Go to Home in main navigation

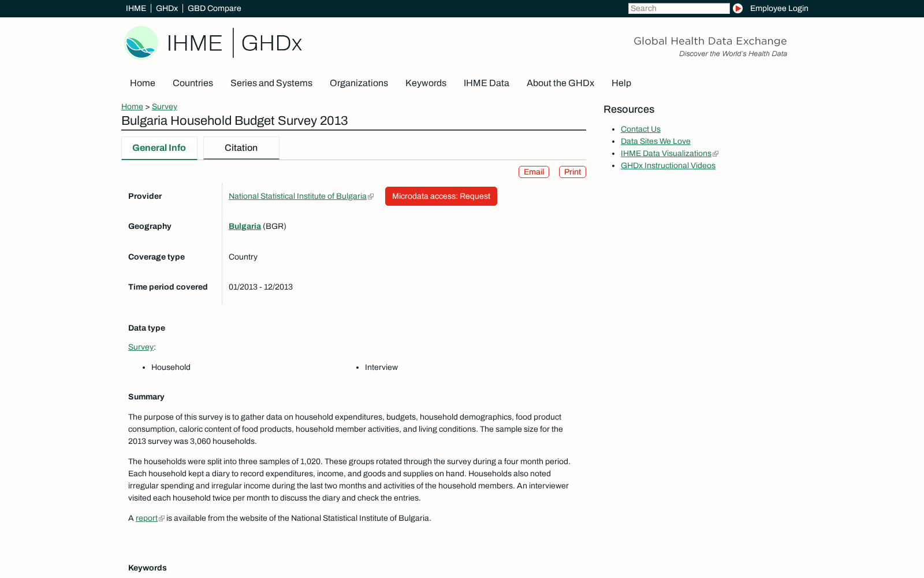[143, 83]
